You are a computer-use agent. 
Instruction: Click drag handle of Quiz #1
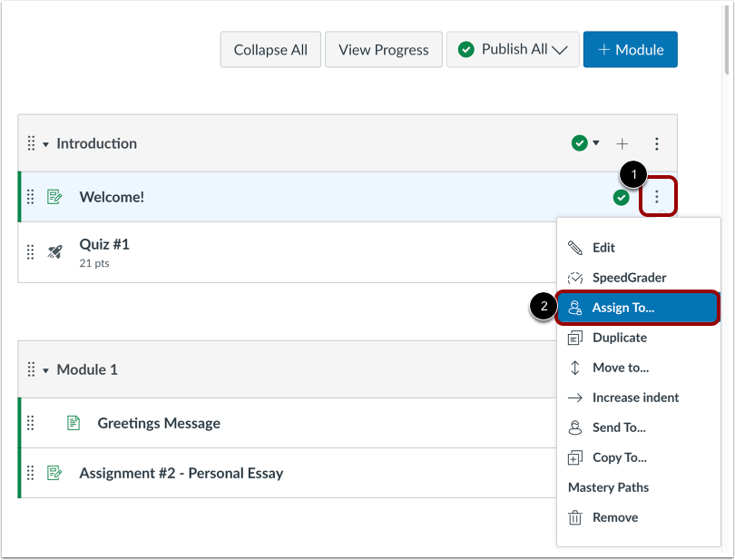coord(31,252)
